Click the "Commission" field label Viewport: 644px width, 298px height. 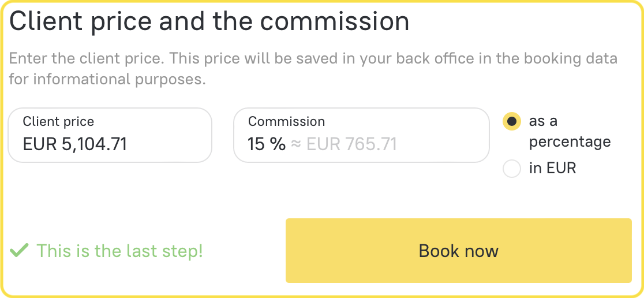point(286,122)
